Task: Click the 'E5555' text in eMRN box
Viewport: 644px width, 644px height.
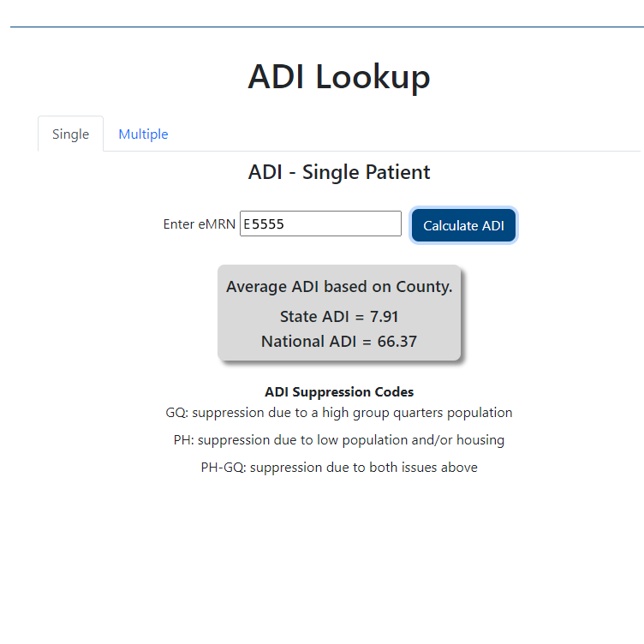Action: click(x=264, y=224)
